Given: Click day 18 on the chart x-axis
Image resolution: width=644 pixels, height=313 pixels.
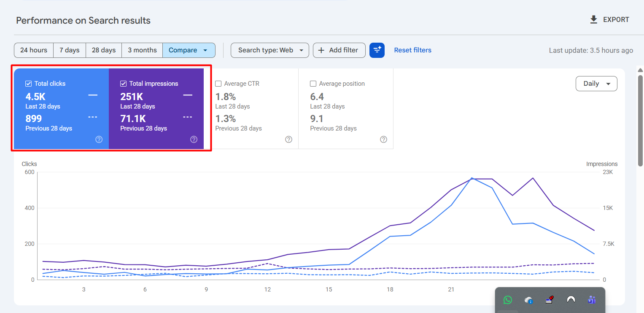Looking at the screenshot, I should [x=390, y=289].
